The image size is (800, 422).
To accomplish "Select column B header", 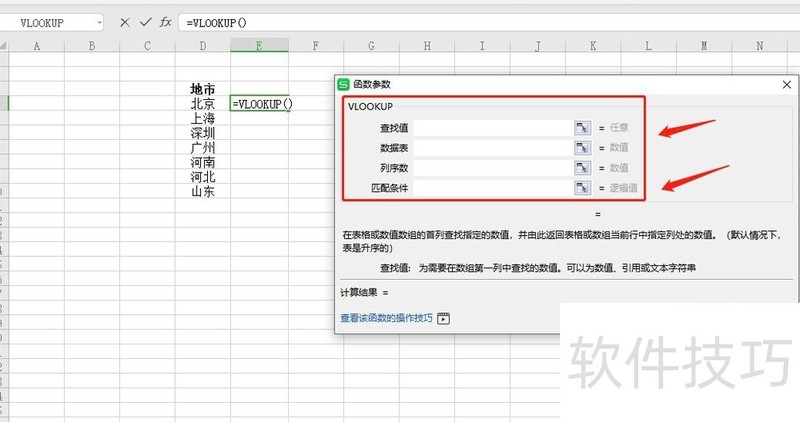I will [92, 45].
